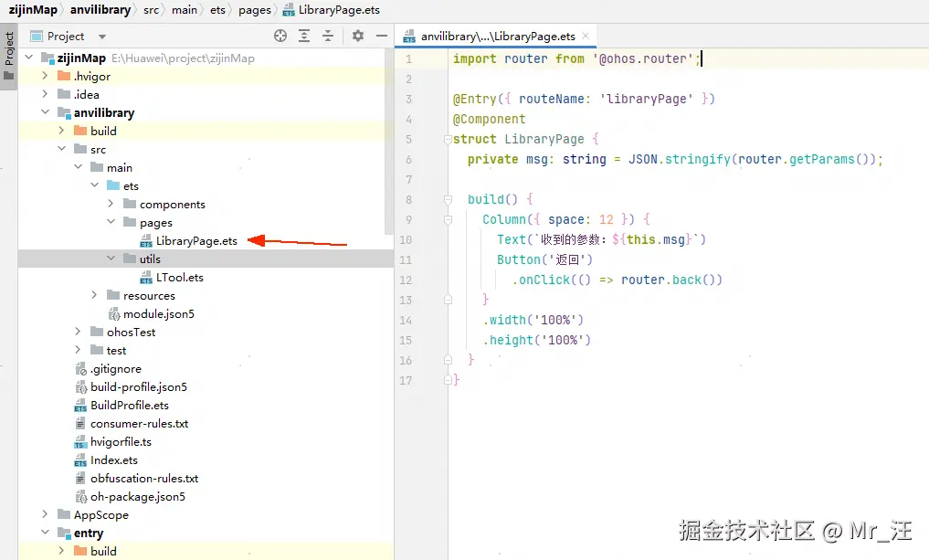Click the Collapse All icon in Project panel

coord(328,37)
